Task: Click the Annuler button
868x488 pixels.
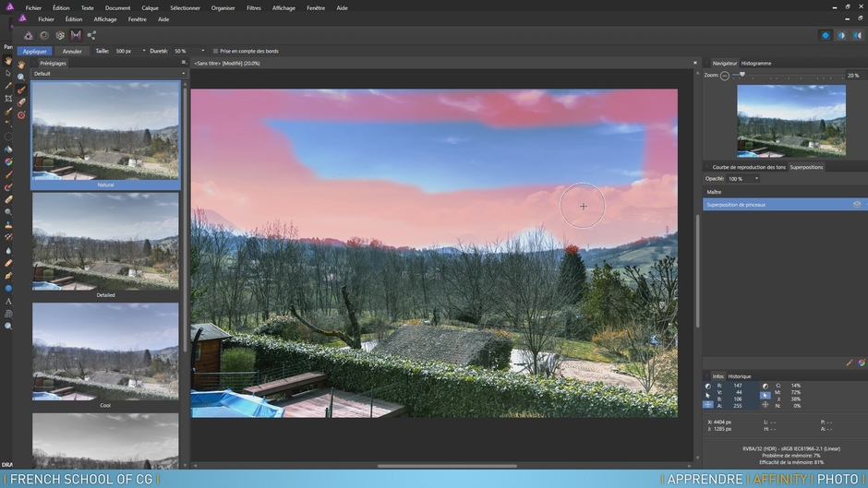Action: point(72,51)
